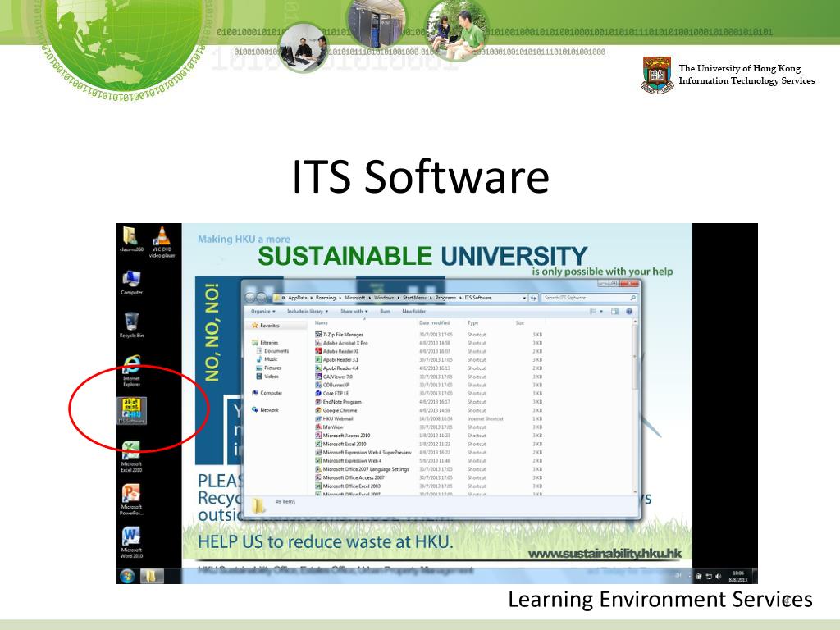Viewport: 840px width, 630px height.
Task: Select Videos in the navigation pane
Action: [267, 377]
